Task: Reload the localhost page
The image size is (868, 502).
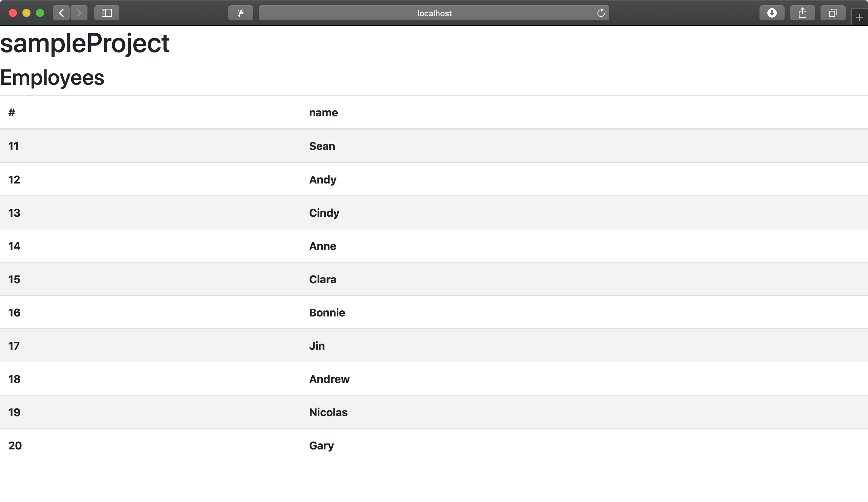Action: 601,13
